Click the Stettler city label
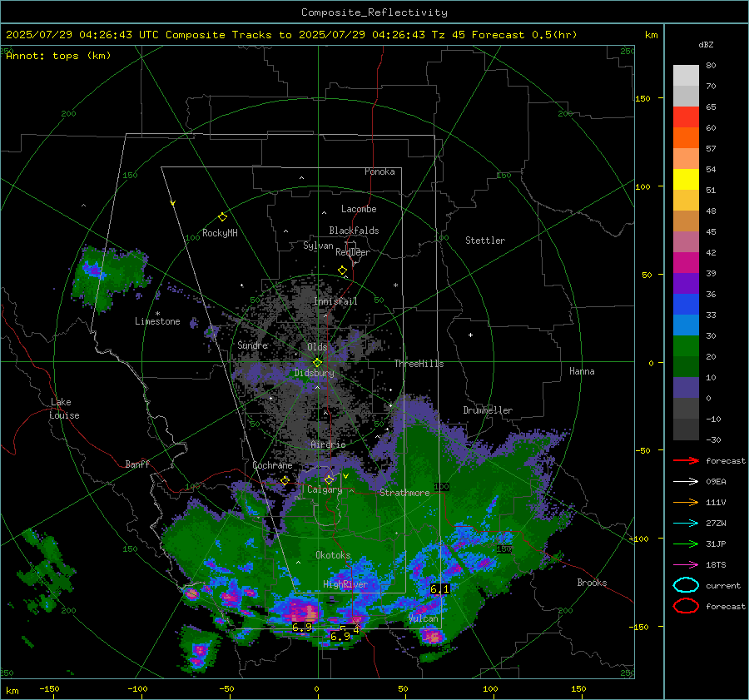This screenshot has height=700, width=749. 485,241
